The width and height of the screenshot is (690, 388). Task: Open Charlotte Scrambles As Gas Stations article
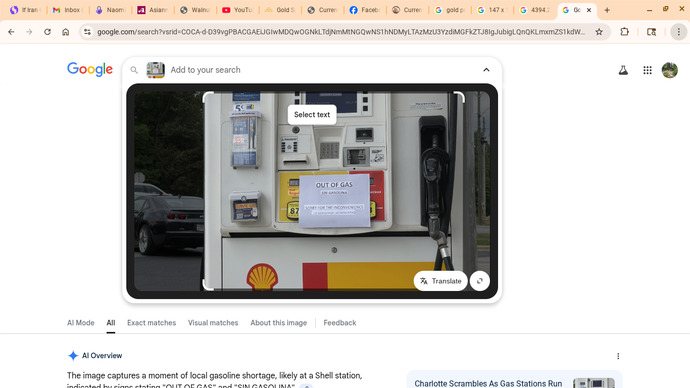(x=488, y=384)
